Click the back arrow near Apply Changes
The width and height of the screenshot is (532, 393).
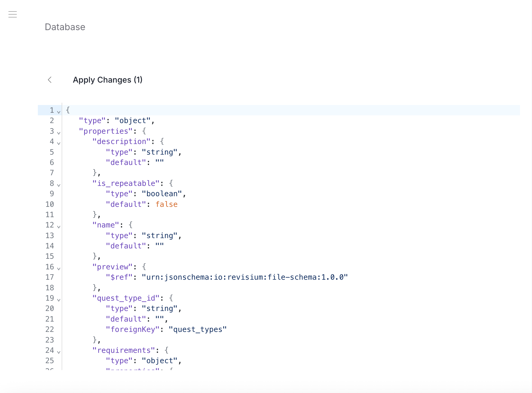50,80
